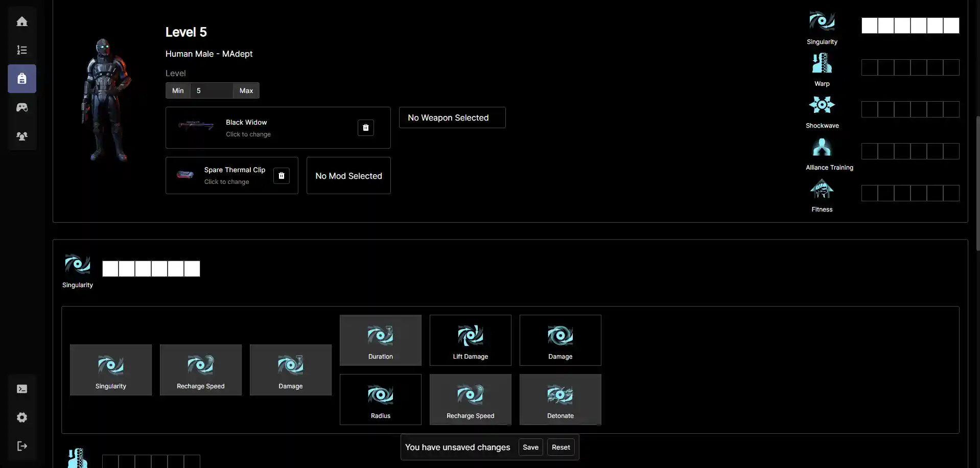The image size is (980, 468).
Task: Click the third rank box for Alliance Training
Action: (902, 151)
